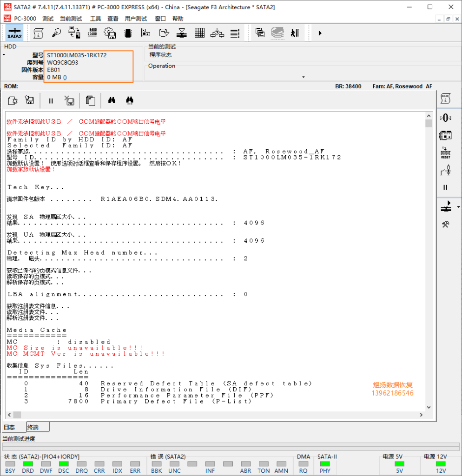Image resolution: width=462 pixels, height=476 pixels.
Task: Open the PC-3000 menu
Action: click(25, 19)
